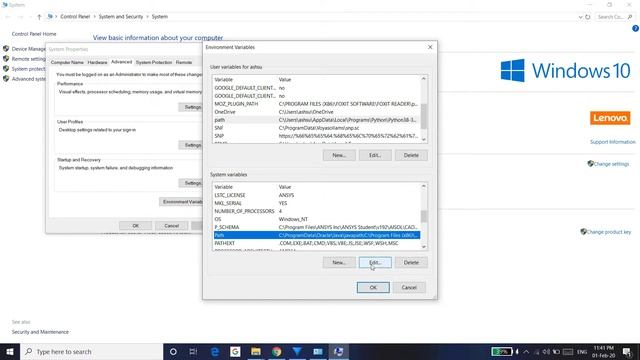This screenshot has width=640, height=360.
Task: Select the active System control panel taskbar icon
Action: click(338, 351)
